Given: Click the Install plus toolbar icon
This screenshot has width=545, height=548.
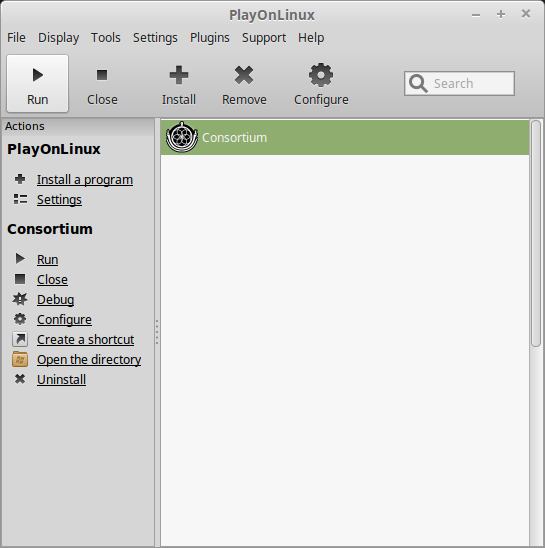Looking at the screenshot, I should click(x=179, y=75).
